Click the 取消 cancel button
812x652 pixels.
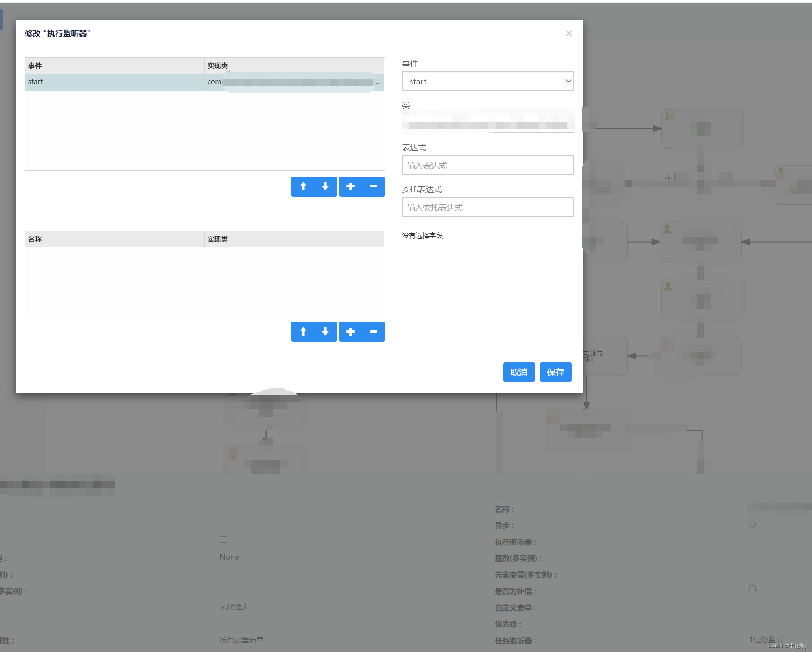click(x=519, y=372)
